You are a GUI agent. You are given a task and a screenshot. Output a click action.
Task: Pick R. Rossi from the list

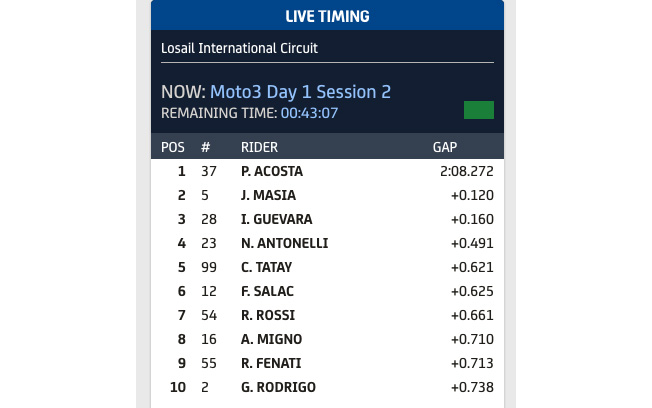tap(268, 315)
